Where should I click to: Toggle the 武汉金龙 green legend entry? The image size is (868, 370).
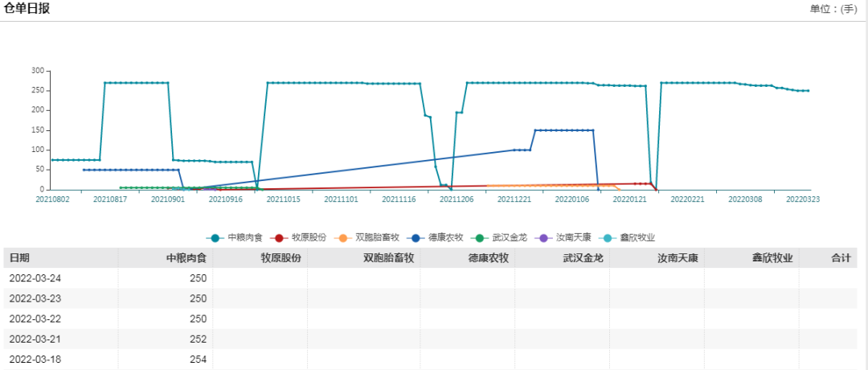pos(483,237)
